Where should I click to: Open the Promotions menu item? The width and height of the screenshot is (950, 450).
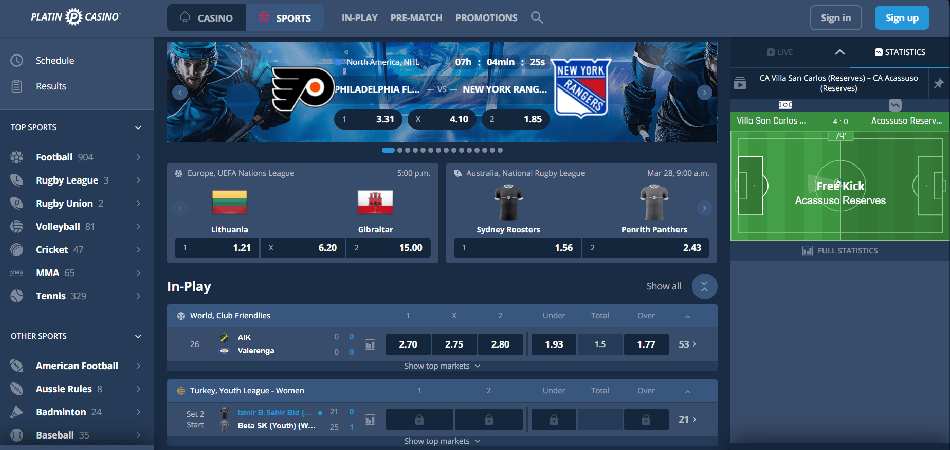[x=486, y=18]
